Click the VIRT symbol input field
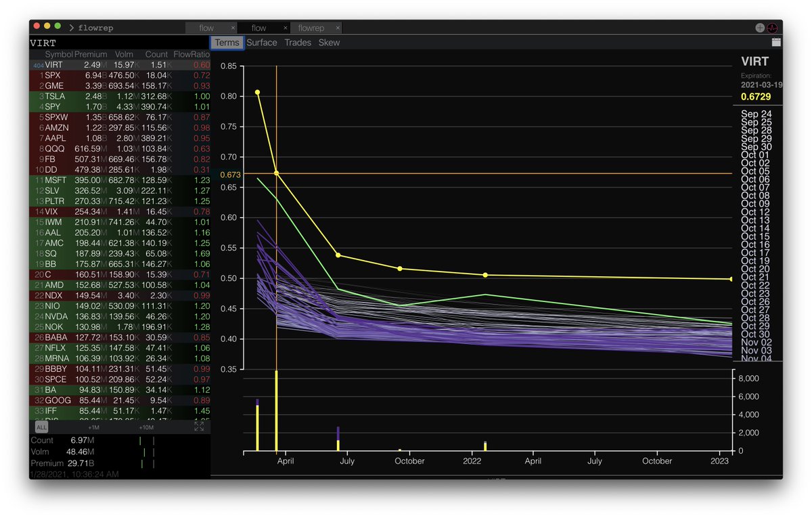Image resolution: width=812 pixels, height=518 pixels. pyautogui.click(x=120, y=43)
